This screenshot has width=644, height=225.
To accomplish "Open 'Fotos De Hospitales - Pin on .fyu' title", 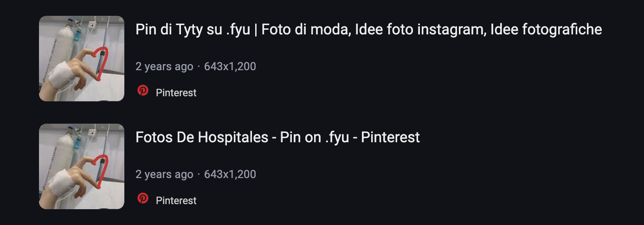I will click(x=277, y=137).
